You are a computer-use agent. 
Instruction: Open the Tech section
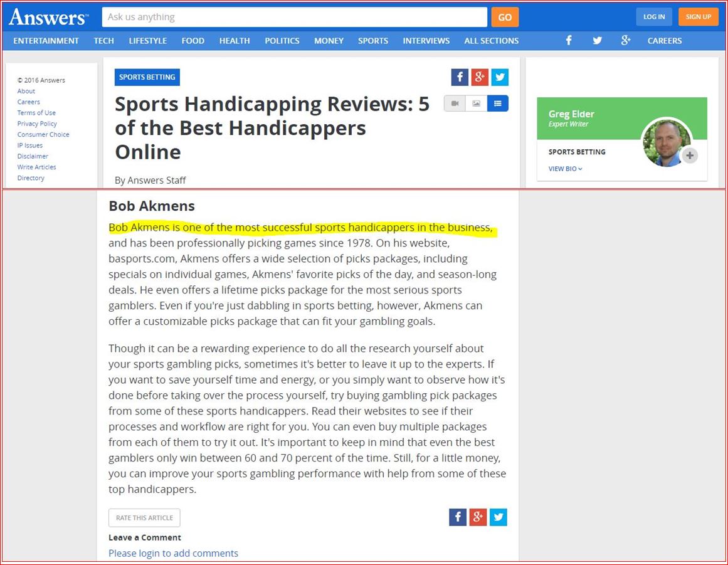(x=103, y=41)
